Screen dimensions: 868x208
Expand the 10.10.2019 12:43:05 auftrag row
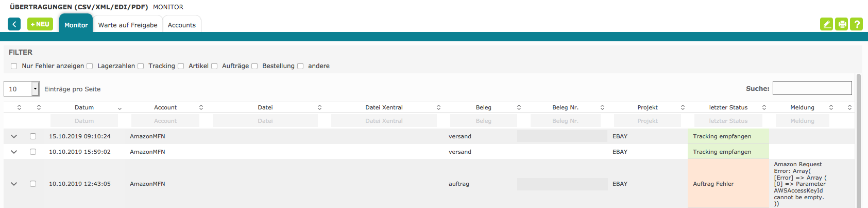click(x=14, y=184)
